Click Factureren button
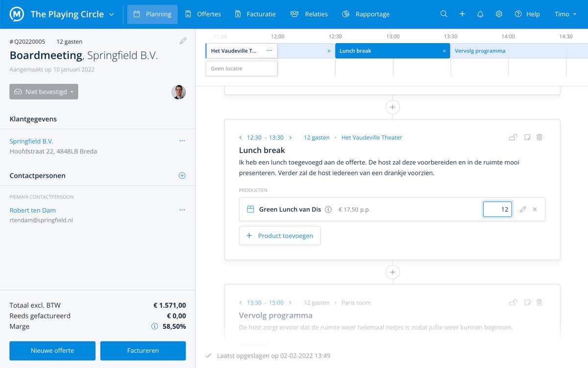This screenshot has height=368, width=588. pyautogui.click(x=143, y=351)
